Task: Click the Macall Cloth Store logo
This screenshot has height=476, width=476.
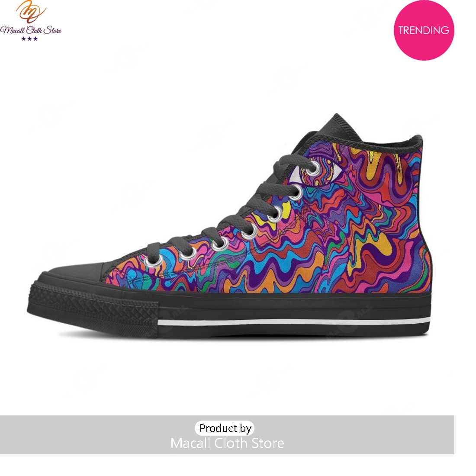Action: (30, 21)
